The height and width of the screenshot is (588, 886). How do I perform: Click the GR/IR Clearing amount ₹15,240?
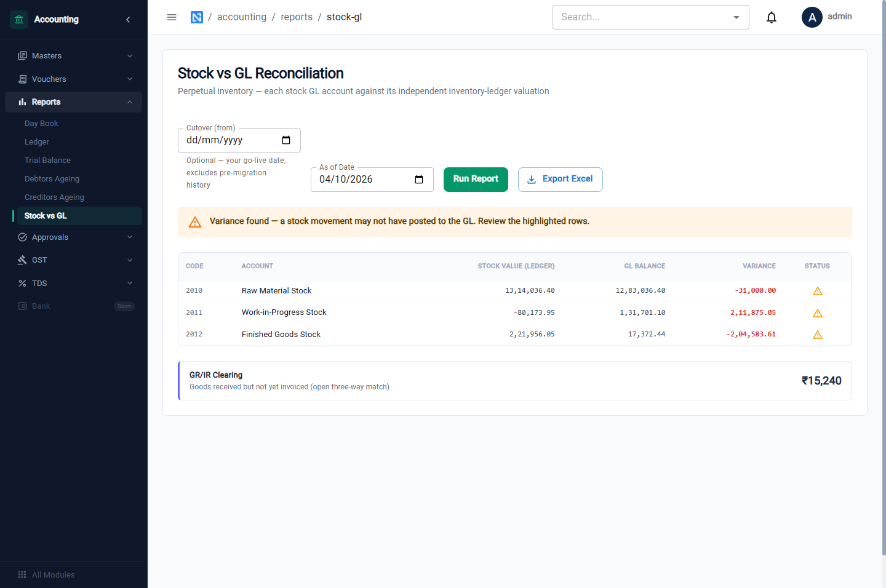tap(821, 381)
